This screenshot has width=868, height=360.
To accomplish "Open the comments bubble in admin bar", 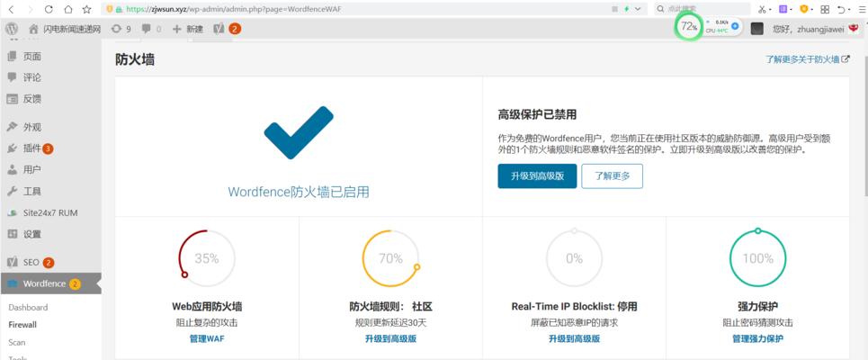I will pos(151,29).
